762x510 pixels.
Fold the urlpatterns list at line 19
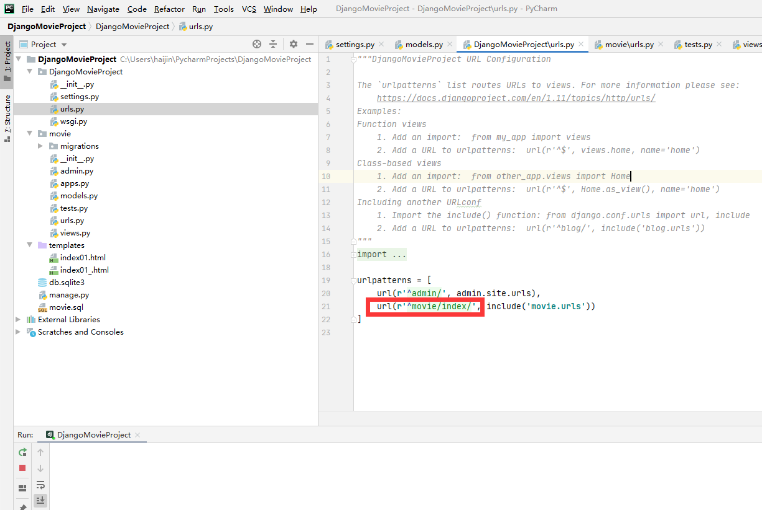[353, 281]
